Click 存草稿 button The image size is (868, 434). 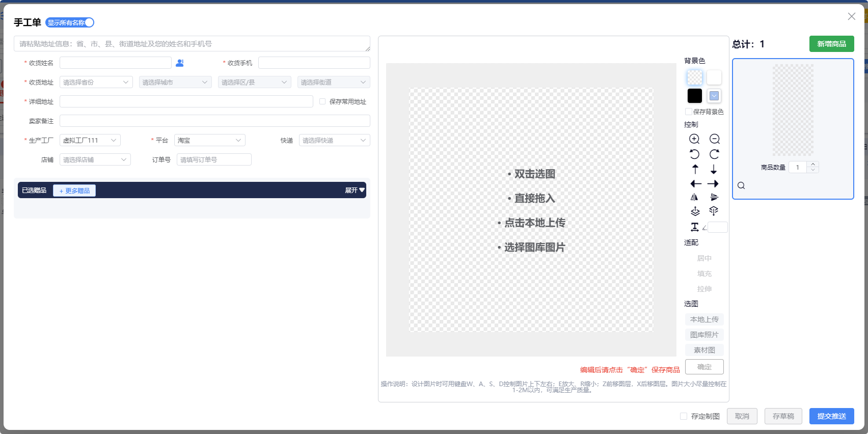click(x=783, y=416)
